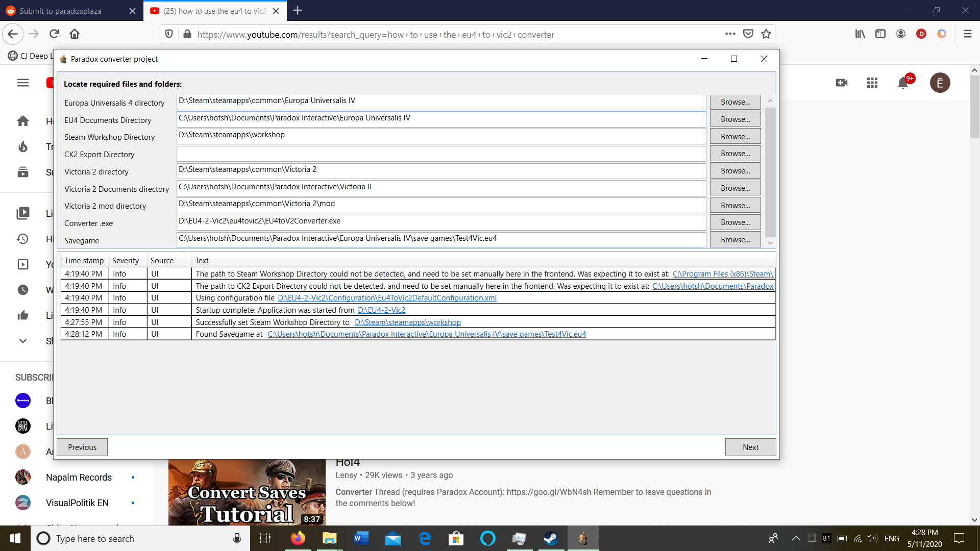Show hidden system tray icons chevron
980x551 pixels.
point(796,538)
